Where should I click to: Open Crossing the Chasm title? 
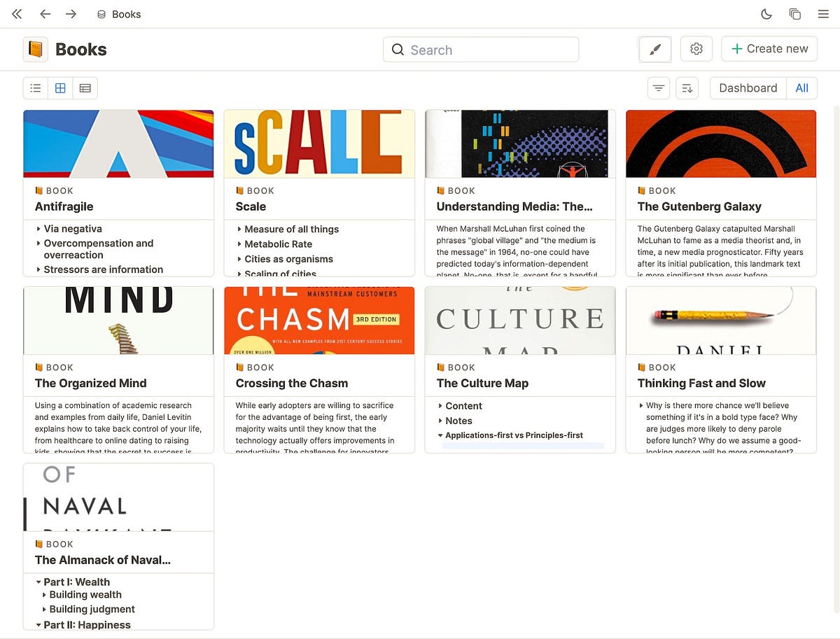(x=292, y=384)
